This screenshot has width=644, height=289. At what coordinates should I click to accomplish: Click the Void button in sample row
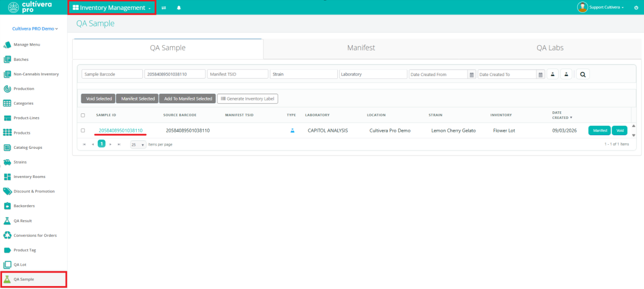[620, 130]
